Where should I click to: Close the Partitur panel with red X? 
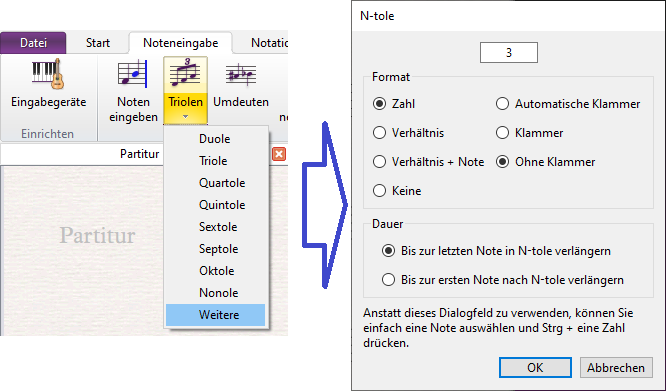[x=279, y=154]
